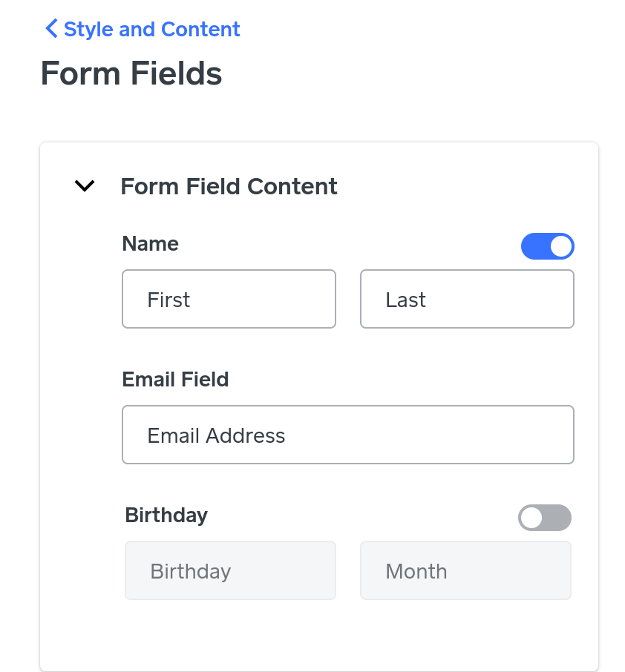625x672 pixels.
Task: Click the Birthday label text
Action: click(166, 515)
